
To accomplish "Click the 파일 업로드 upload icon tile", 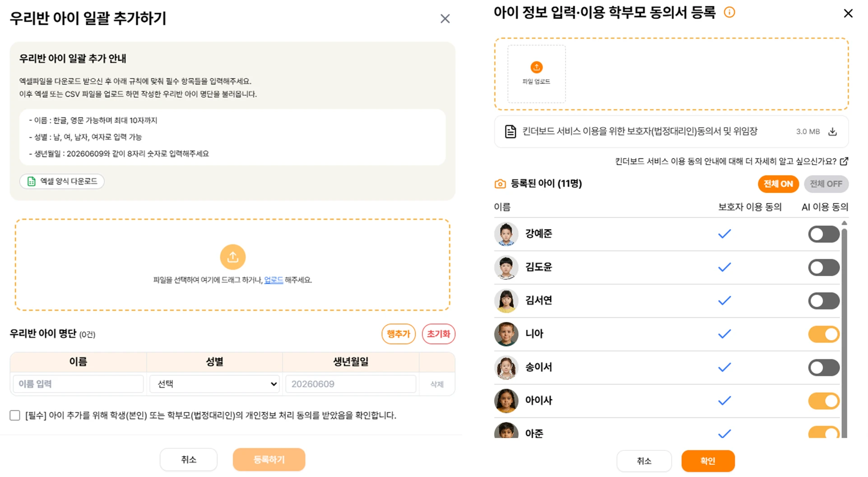I will point(536,74).
